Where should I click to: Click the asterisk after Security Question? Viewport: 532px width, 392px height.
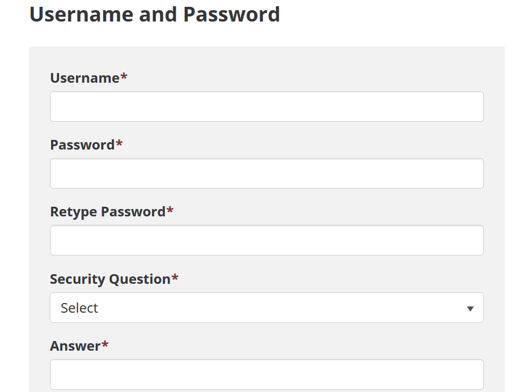175,277
